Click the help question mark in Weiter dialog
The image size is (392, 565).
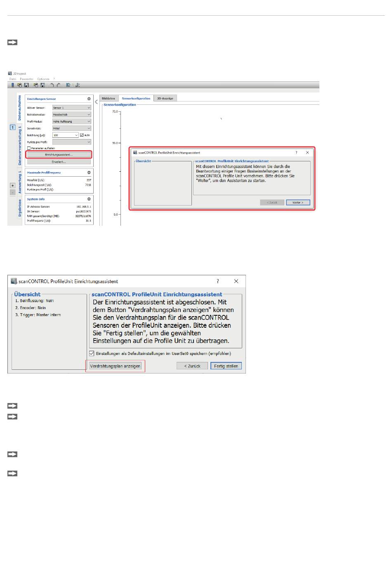point(296,152)
